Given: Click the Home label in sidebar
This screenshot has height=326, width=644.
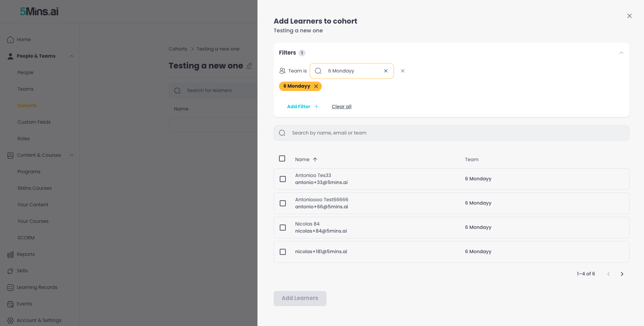Looking at the screenshot, I should pos(24,39).
